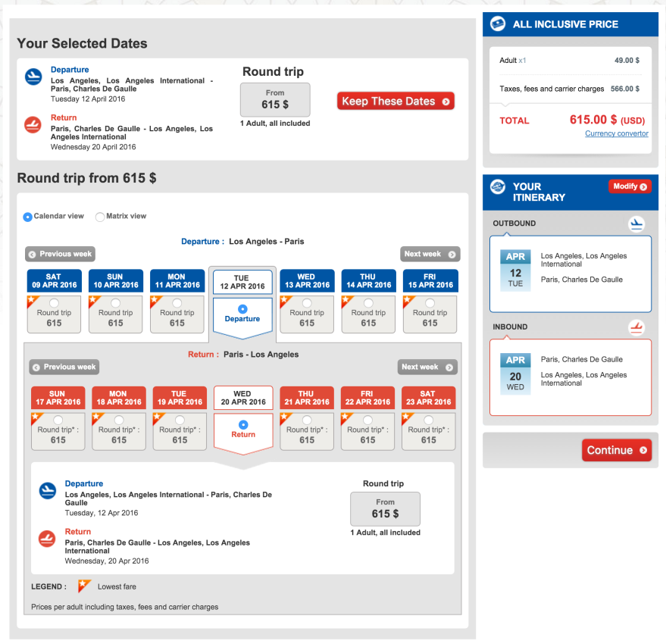Select departure radio for THU 14 APR 2016
Screen dimensions: 666x644
[x=368, y=303]
